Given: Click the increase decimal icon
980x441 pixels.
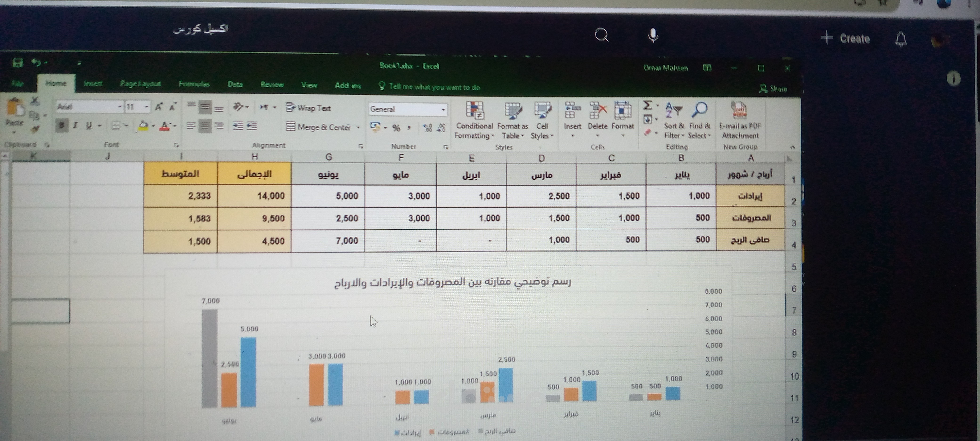Looking at the screenshot, I should tap(427, 128).
